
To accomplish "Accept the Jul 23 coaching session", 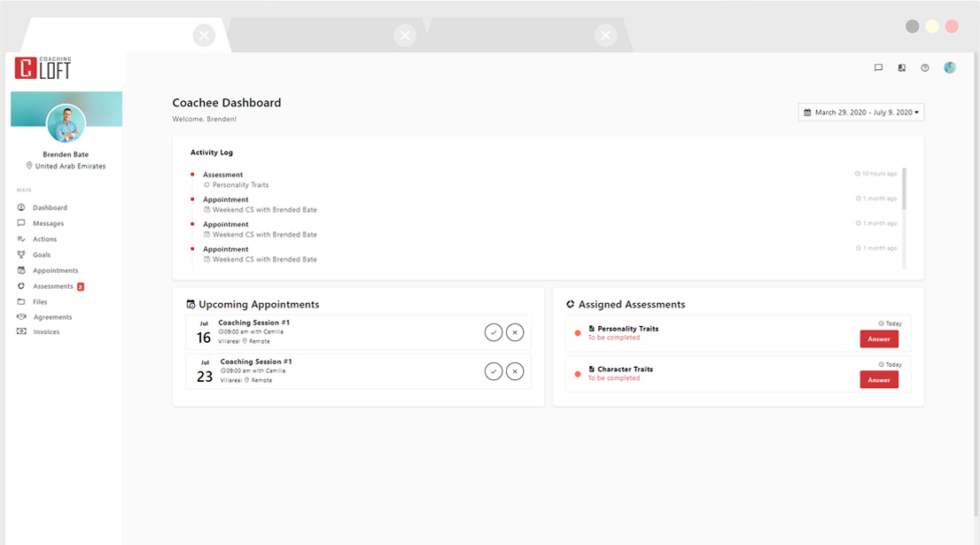I will 494,371.
